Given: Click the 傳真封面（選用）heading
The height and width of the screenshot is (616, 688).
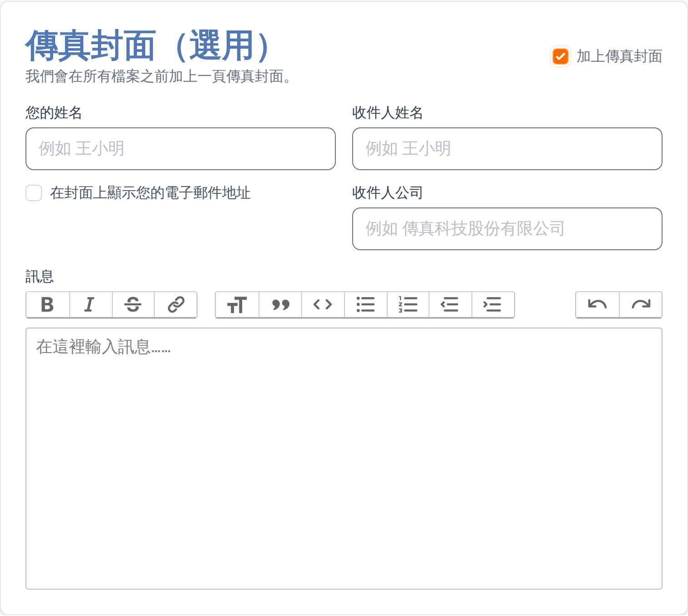Looking at the screenshot, I should tap(150, 45).
